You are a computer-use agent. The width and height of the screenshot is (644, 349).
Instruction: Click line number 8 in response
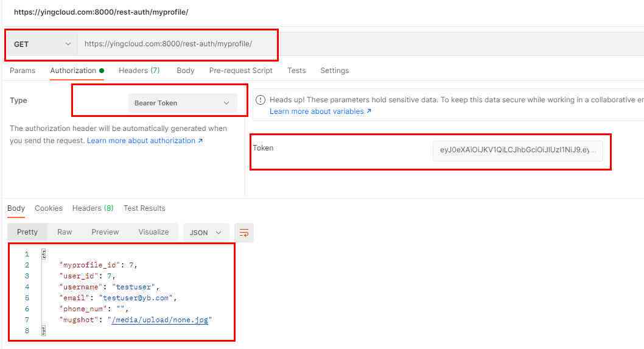point(27,331)
